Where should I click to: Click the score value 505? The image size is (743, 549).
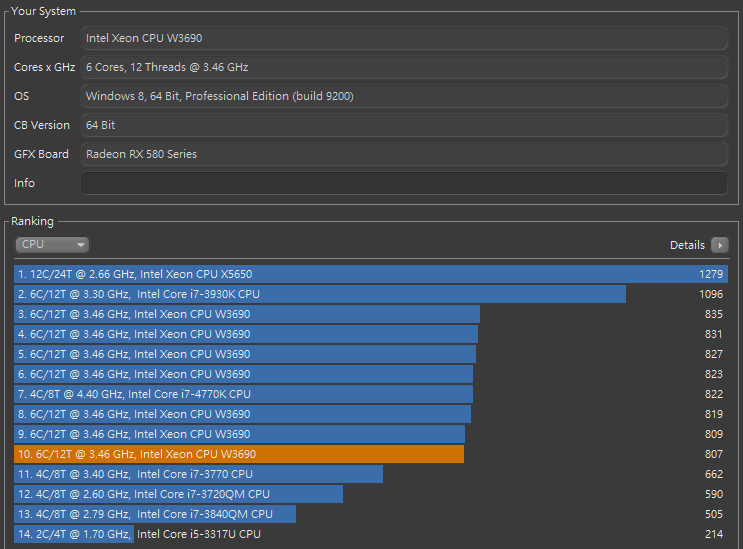point(714,514)
